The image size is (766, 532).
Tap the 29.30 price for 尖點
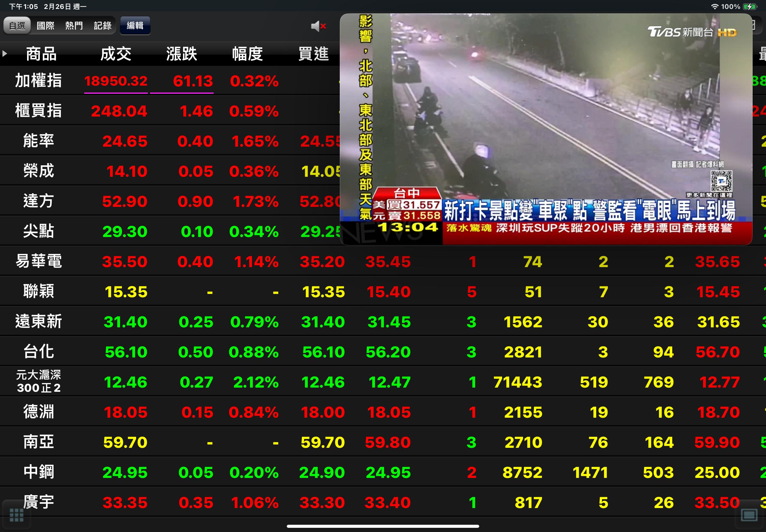pyautogui.click(x=125, y=232)
